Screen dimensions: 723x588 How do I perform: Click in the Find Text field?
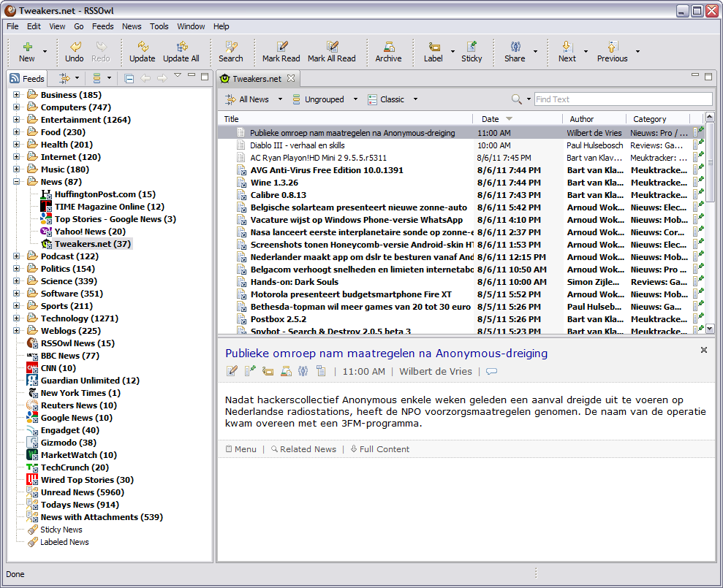(624, 99)
